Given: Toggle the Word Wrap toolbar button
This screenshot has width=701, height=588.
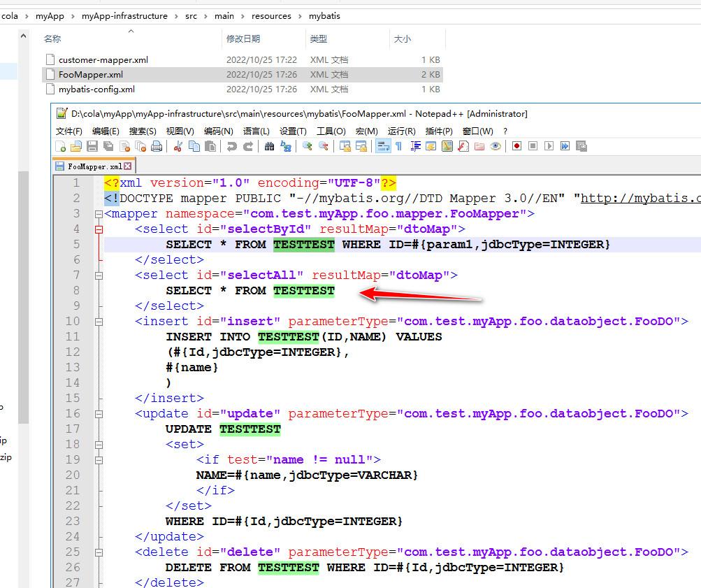Looking at the screenshot, I should (383, 146).
